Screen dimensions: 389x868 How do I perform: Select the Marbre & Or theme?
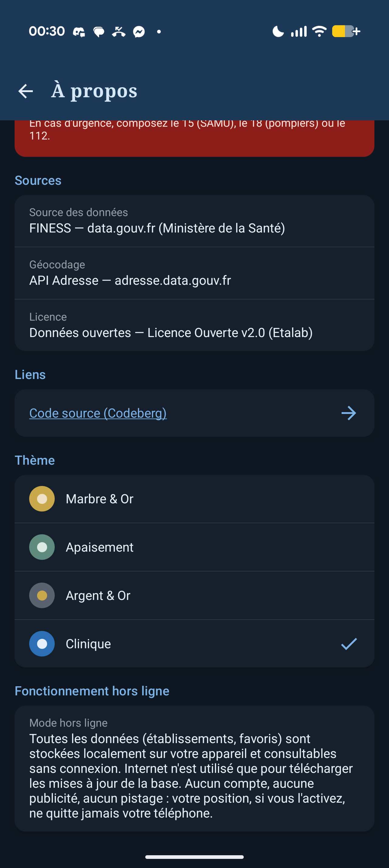point(194,499)
